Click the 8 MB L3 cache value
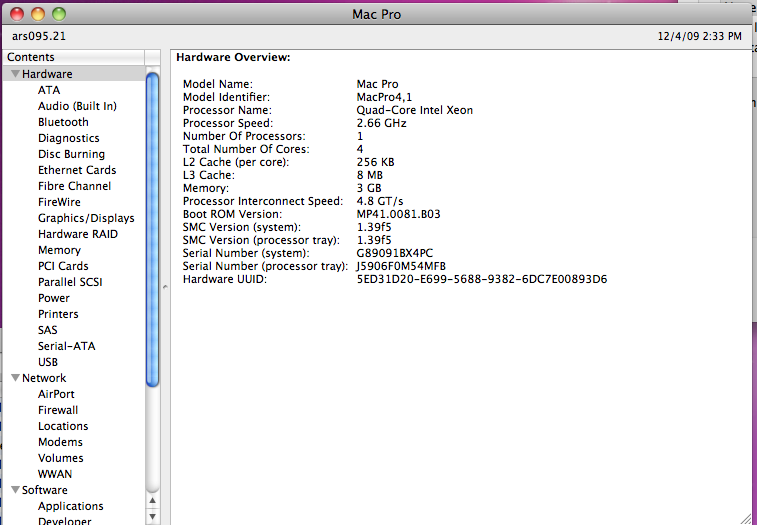Screen dimensions: 757x525 pyautogui.click(x=370, y=175)
